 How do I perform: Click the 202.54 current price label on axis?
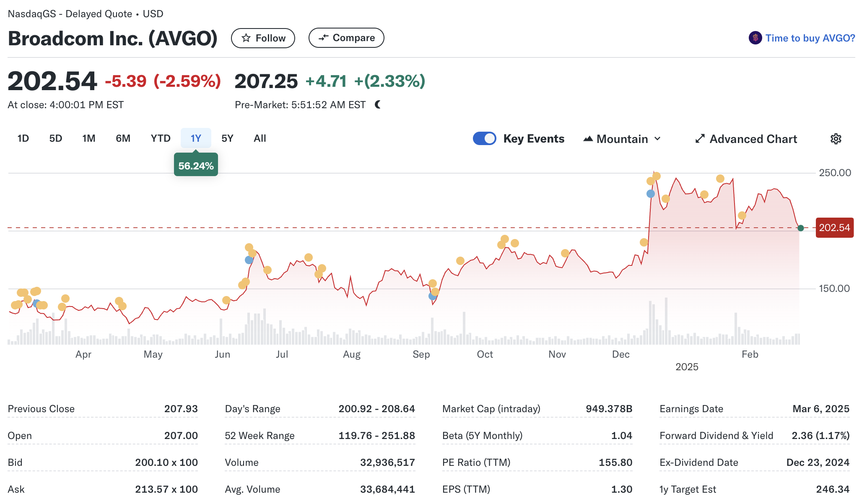click(x=834, y=228)
